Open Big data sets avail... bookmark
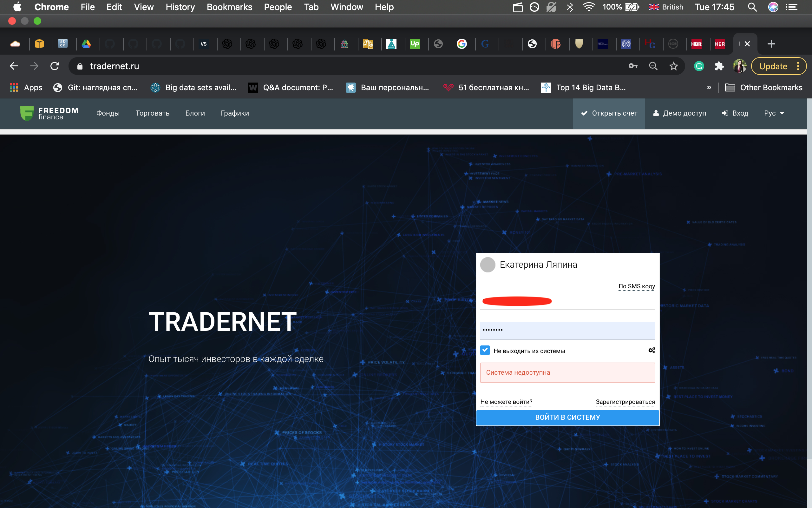Image resolution: width=812 pixels, height=508 pixels. 193,88
